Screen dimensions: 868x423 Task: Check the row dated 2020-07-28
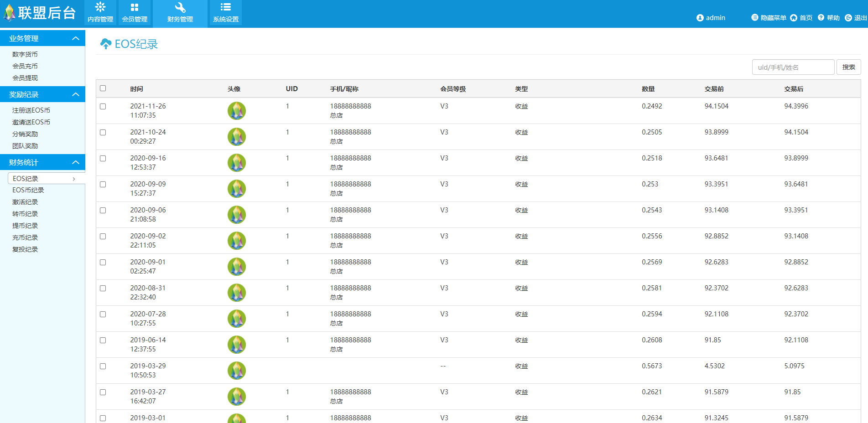103,314
